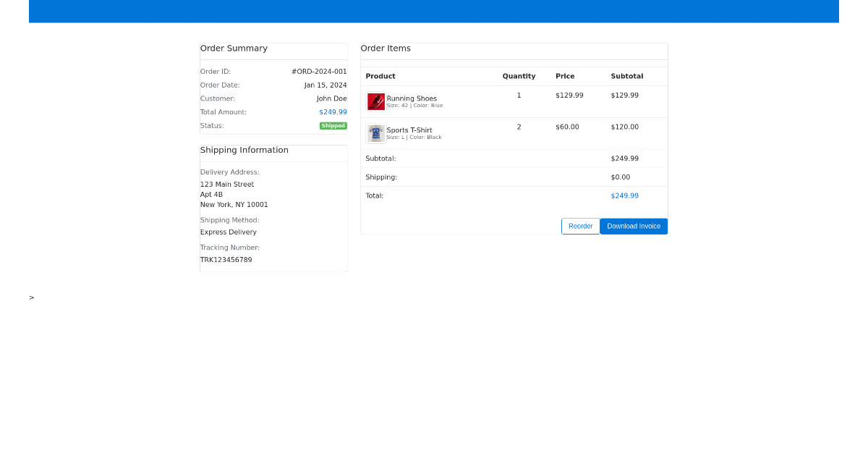Click the Sports T-Shirt product thumbnail
This screenshot has height=456, width=868.
pyautogui.click(x=375, y=133)
